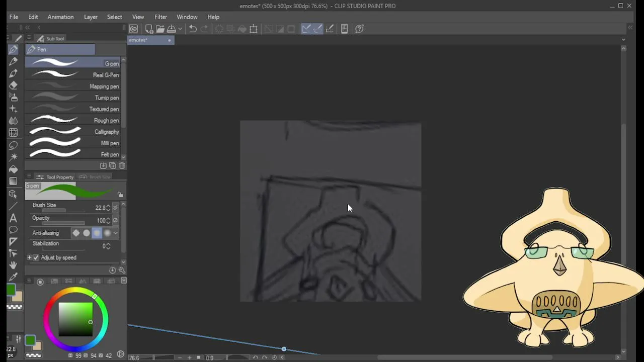The width and height of the screenshot is (644, 362).
Task: Choose the weak anti-aliasing option
Action: pyautogui.click(x=87, y=233)
